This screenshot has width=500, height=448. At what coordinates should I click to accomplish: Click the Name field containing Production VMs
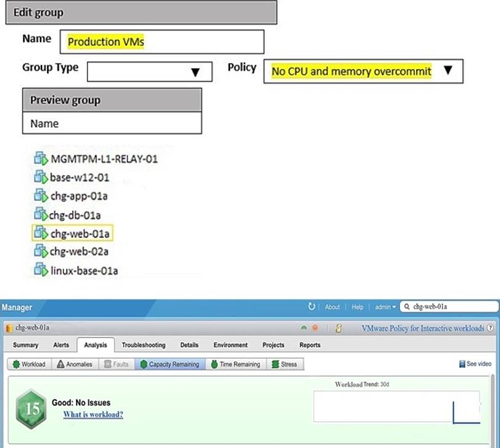[162, 42]
